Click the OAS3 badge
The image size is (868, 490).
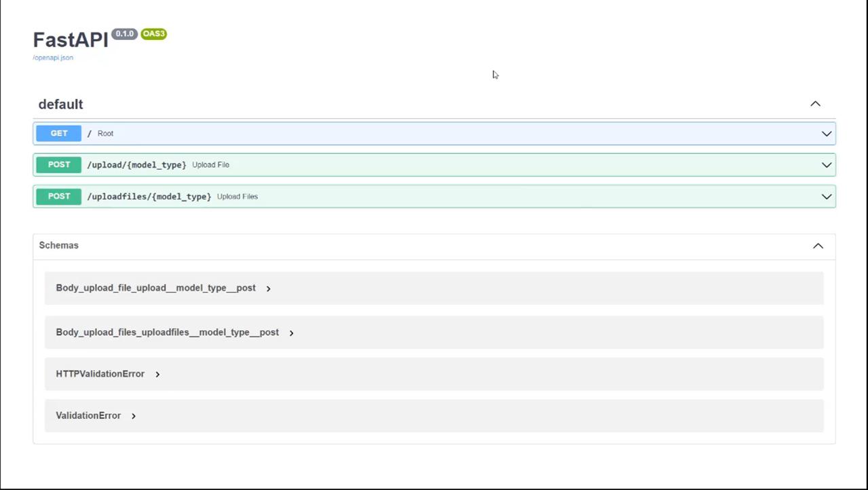click(153, 34)
